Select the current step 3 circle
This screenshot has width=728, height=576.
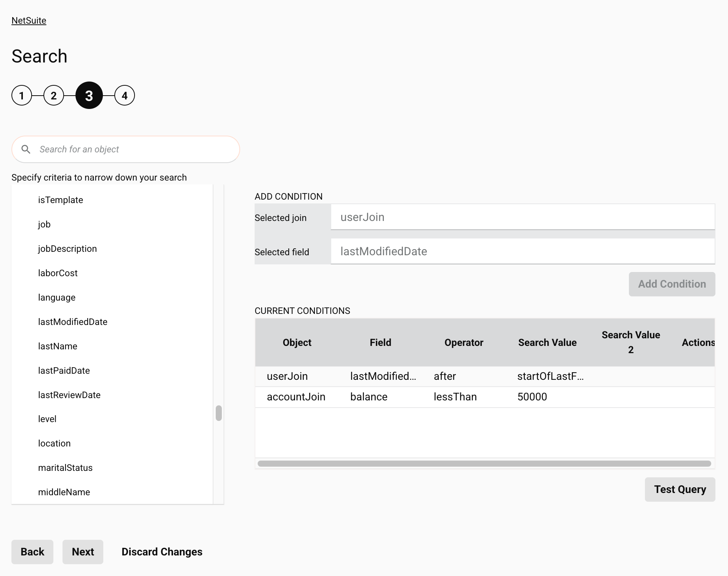pos(89,95)
